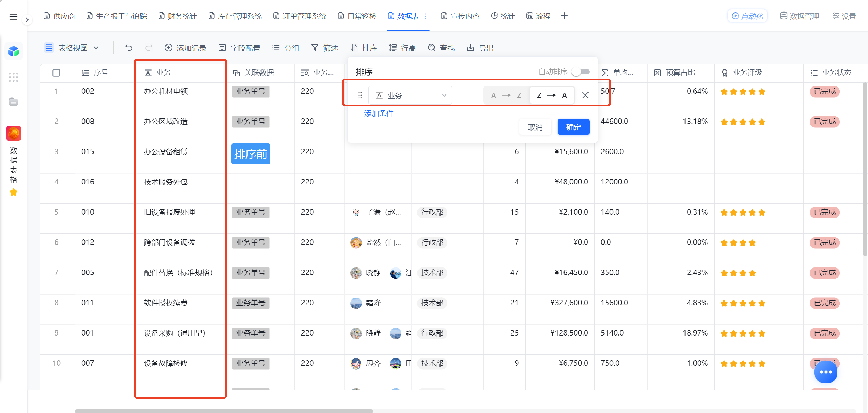
Task: Open 字段配置 in the toolbar
Action: point(240,48)
